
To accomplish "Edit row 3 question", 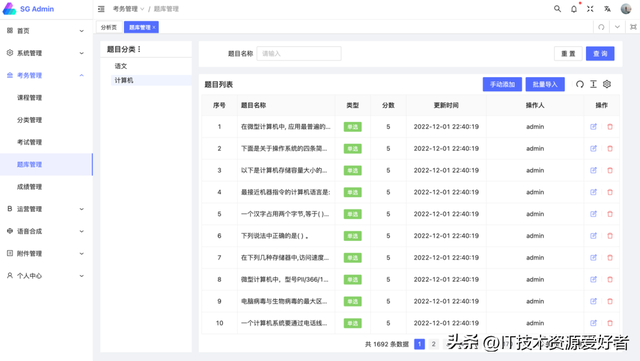I will [x=593, y=170].
